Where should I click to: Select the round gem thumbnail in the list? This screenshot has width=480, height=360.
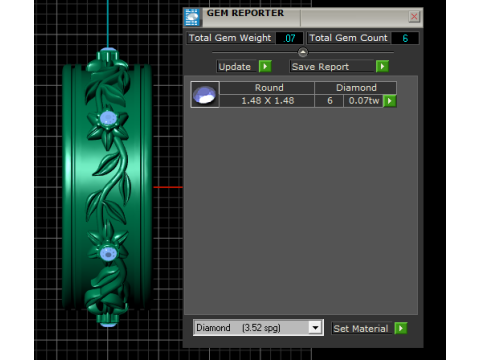pos(205,94)
